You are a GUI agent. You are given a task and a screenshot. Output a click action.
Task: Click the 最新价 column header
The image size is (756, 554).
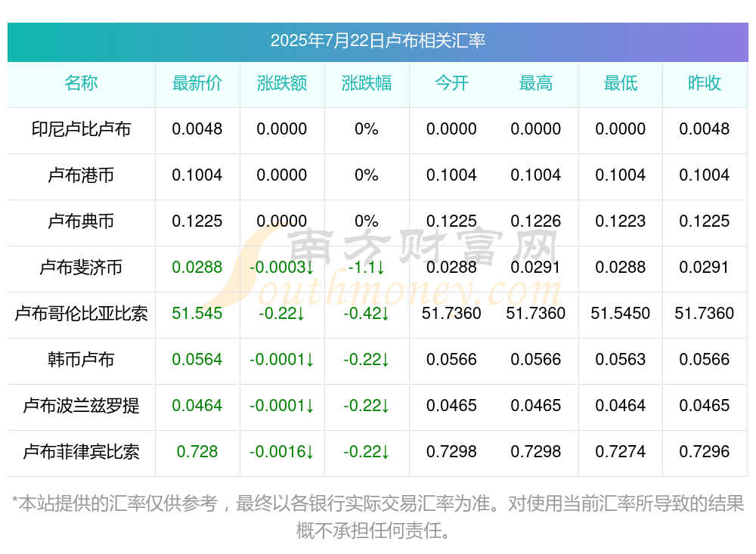pyautogui.click(x=197, y=83)
